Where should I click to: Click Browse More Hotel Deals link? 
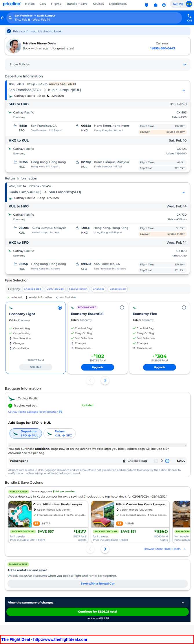click(162, 549)
